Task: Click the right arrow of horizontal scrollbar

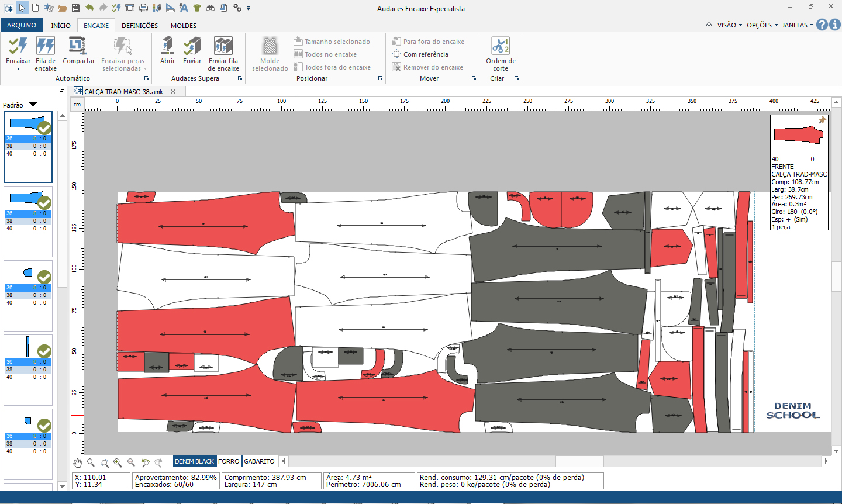Action: 826,461
